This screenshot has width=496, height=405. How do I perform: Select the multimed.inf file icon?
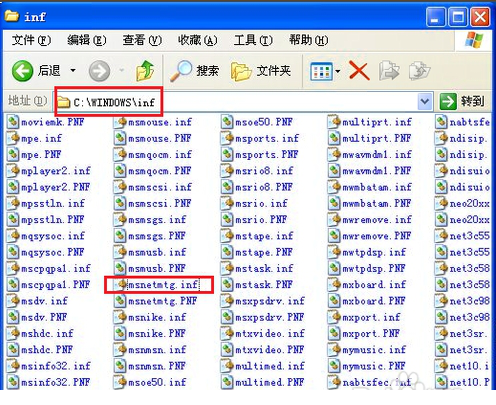point(227,366)
